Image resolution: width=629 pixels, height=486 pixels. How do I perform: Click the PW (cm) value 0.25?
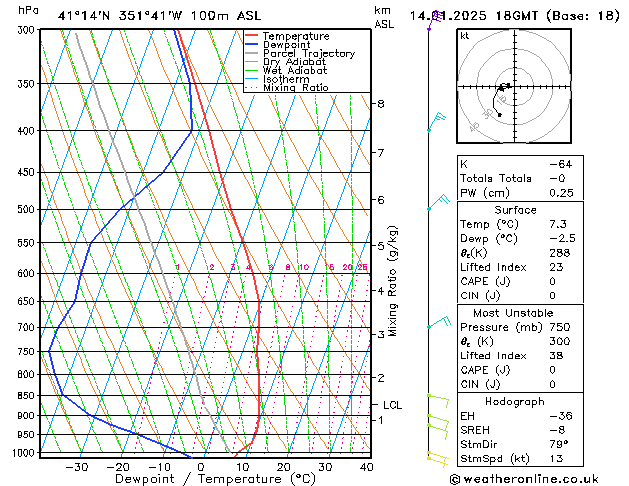pos(561,193)
